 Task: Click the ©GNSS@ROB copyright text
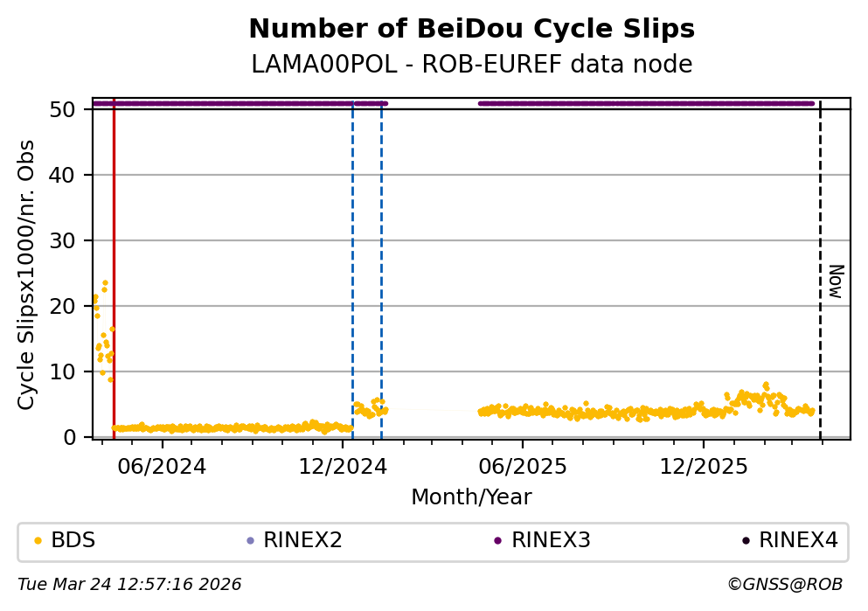coord(784,585)
